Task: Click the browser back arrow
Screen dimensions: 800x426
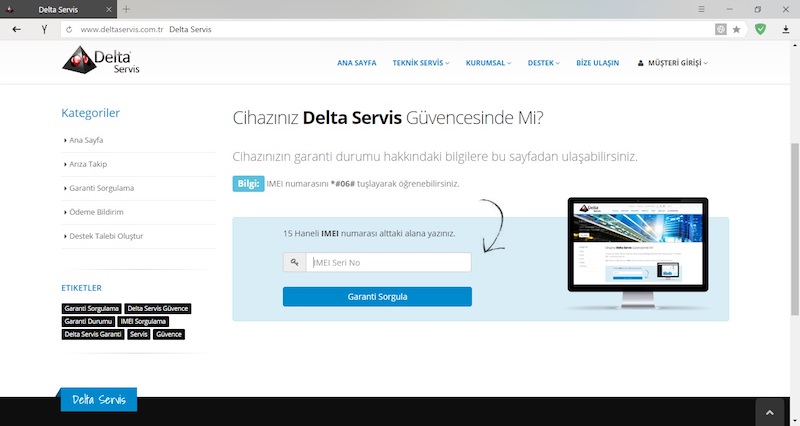Action: (x=16, y=30)
